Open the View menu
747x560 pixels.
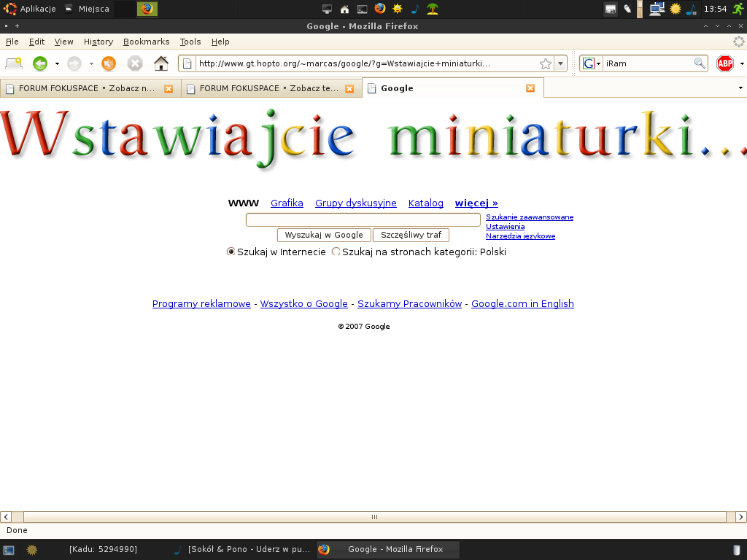click(x=64, y=42)
